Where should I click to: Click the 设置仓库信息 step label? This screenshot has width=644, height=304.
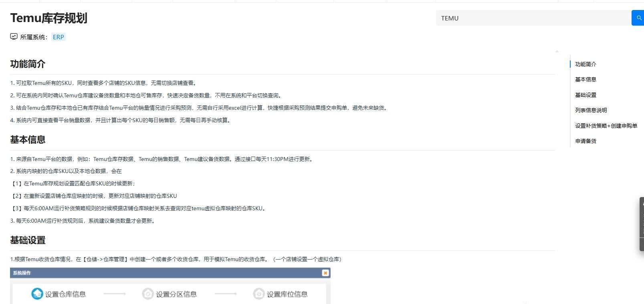tap(65, 294)
